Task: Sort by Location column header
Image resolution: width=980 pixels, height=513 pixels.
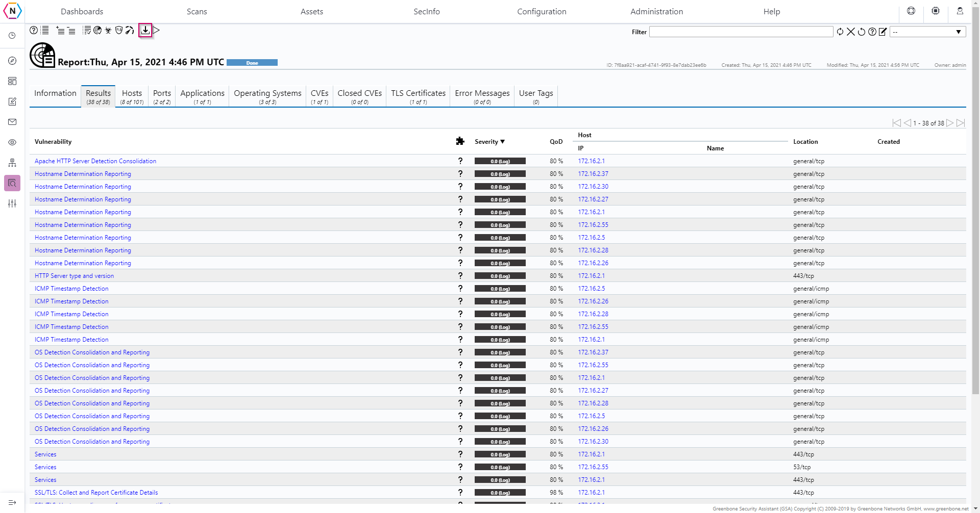Action: coord(805,142)
